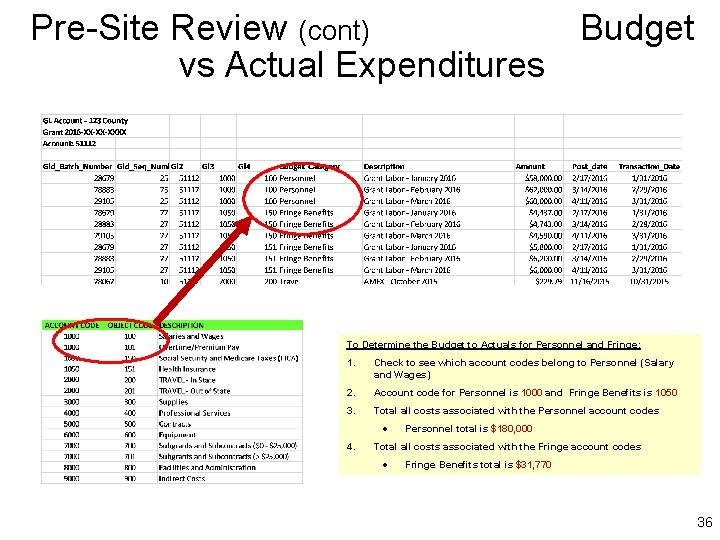Select the 'Account: 51112' cell
Screen dimensions: 720x540
pyautogui.click(x=69, y=144)
